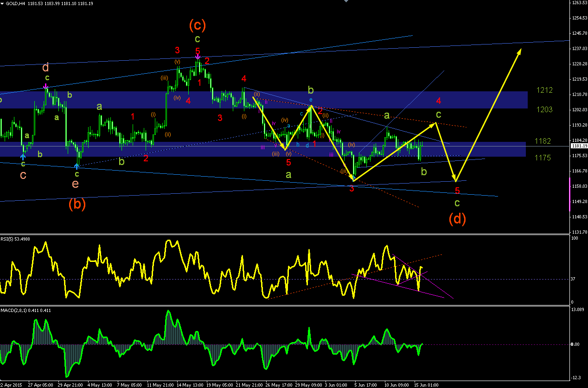588x388 pixels.
Task: Click the 14 May 13:00 time label
Action: click(x=189, y=385)
